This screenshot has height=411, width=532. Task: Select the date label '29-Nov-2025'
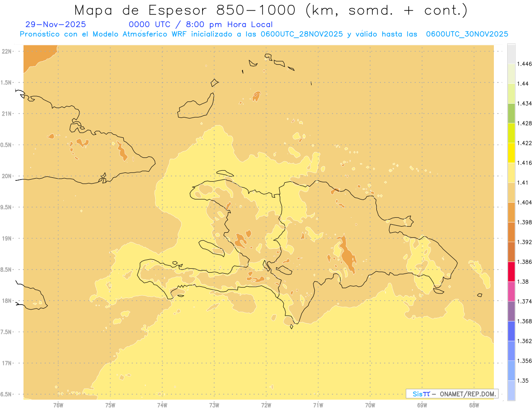[x=56, y=24]
